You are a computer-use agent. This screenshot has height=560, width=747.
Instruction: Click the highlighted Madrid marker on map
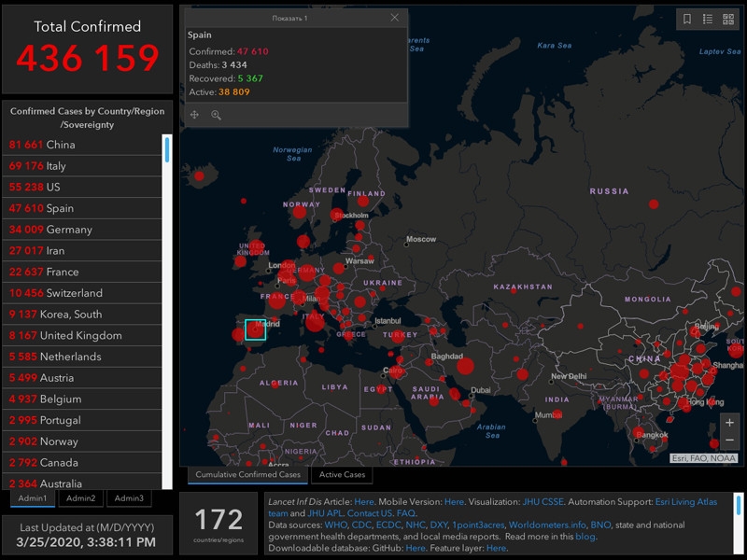(255, 329)
